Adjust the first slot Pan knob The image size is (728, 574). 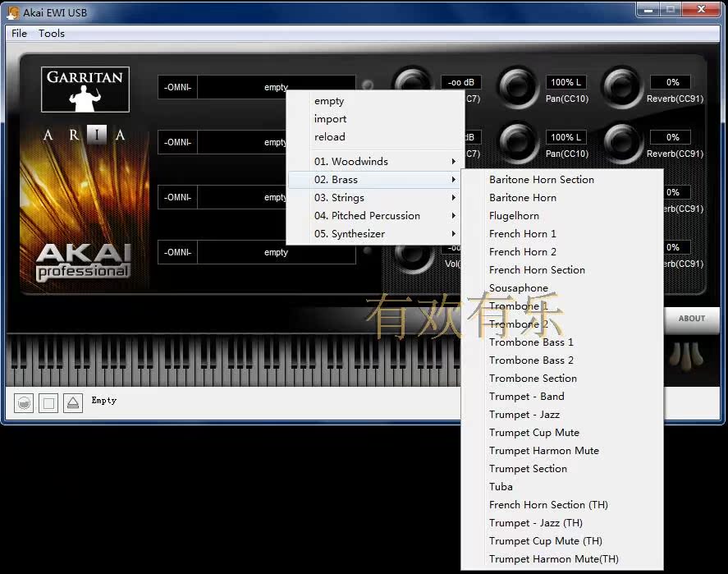pyautogui.click(x=517, y=87)
